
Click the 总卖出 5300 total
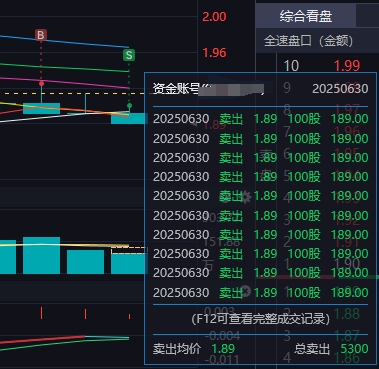(331, 349)
